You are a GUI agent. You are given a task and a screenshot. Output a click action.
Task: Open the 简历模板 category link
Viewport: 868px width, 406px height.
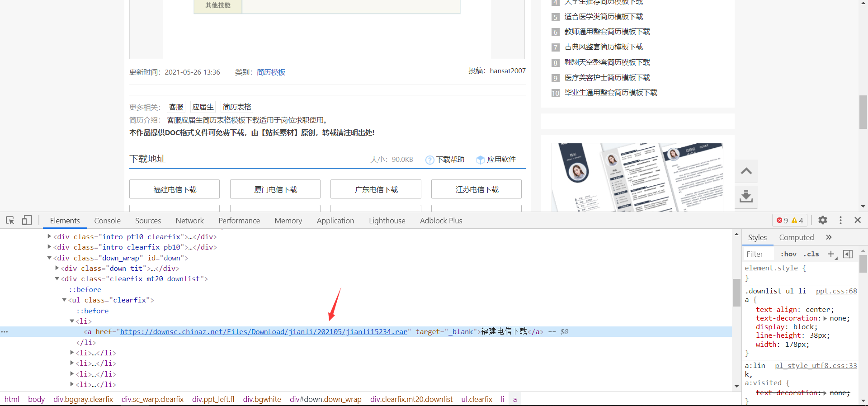[x=271, y=72]
